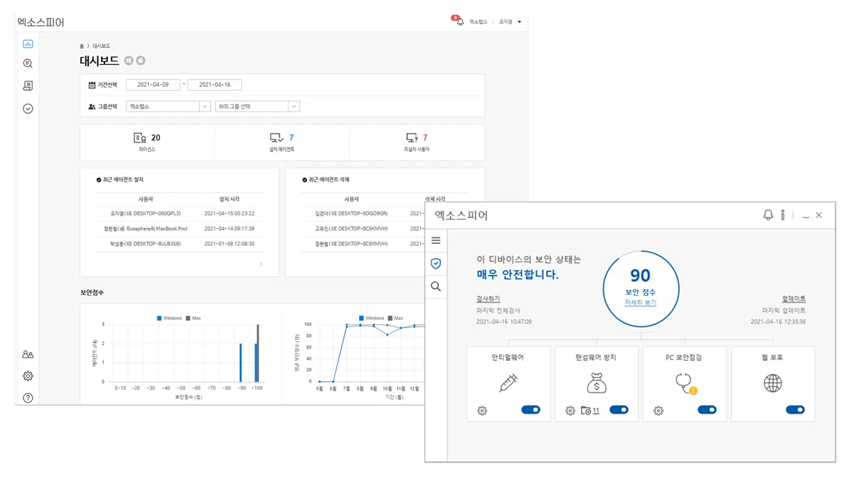The width and height of the screenshot is (868, 483).
Task: Open the users group icon in sidebar
Action: pos(27,354)
